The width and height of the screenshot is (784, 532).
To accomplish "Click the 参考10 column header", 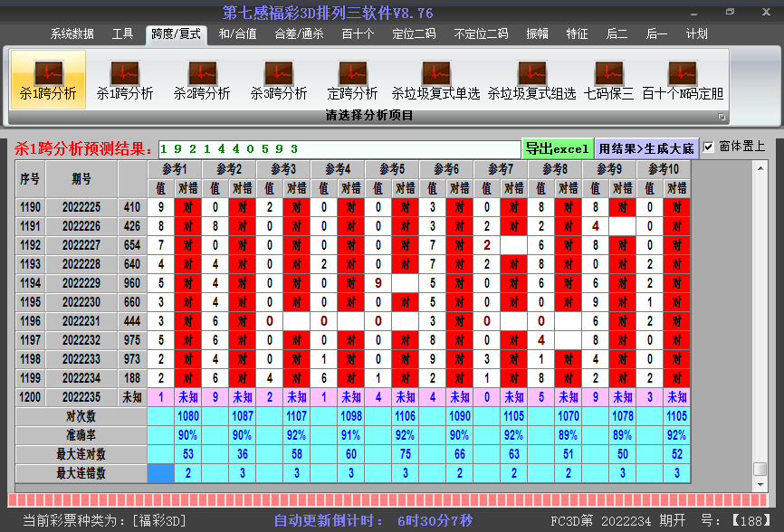I will [664, 169].
